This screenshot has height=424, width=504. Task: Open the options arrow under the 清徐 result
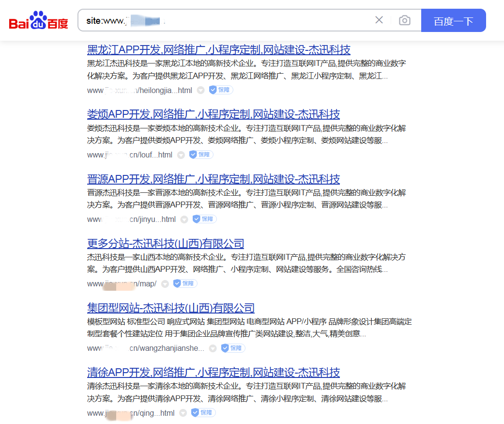pyautogui.click(x=183, y=412)
